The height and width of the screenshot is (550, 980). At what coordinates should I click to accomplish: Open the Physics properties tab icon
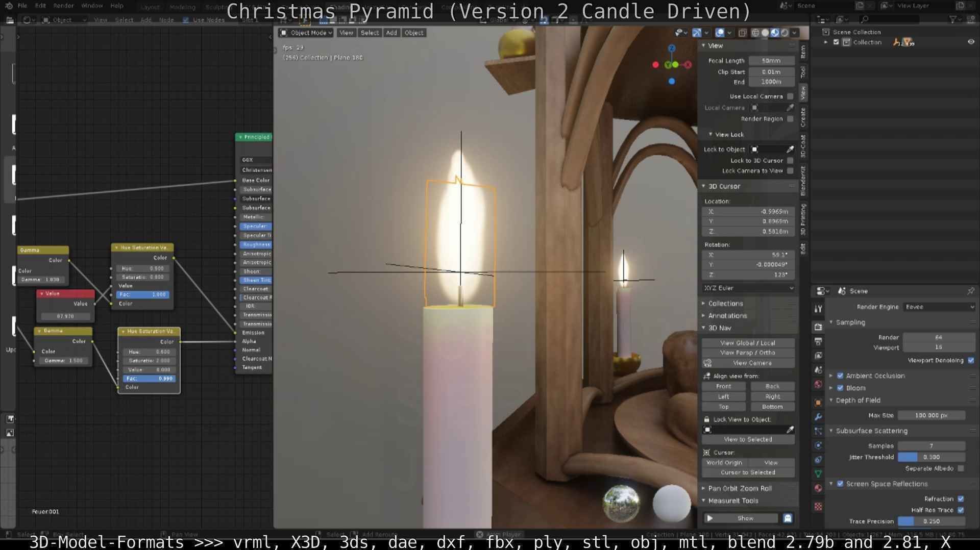pyautogui.click(x=818, y=445)
